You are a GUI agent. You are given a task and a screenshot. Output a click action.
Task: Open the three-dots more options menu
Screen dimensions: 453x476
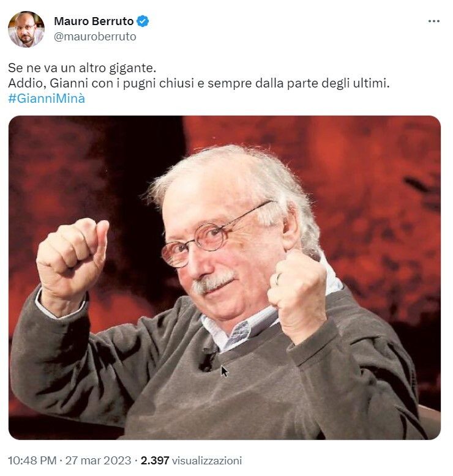(433, 21)
